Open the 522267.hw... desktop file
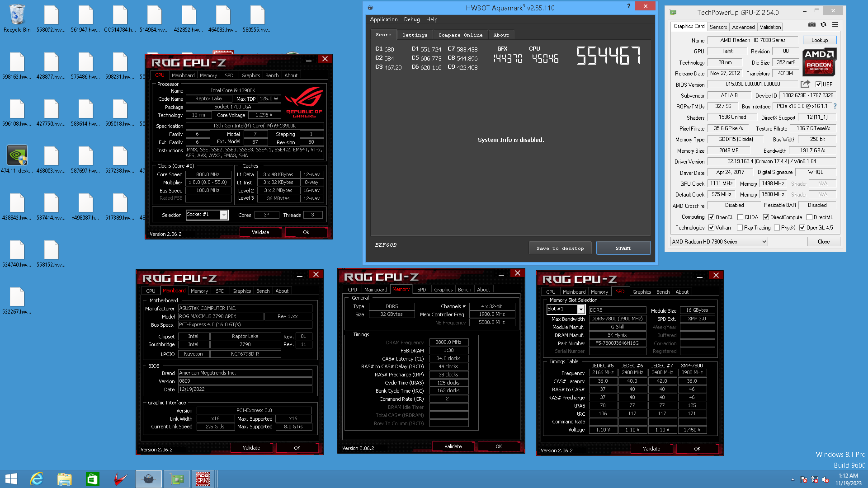Image resolution: width=868 pixels, height=488 pixels. (17, 300)
